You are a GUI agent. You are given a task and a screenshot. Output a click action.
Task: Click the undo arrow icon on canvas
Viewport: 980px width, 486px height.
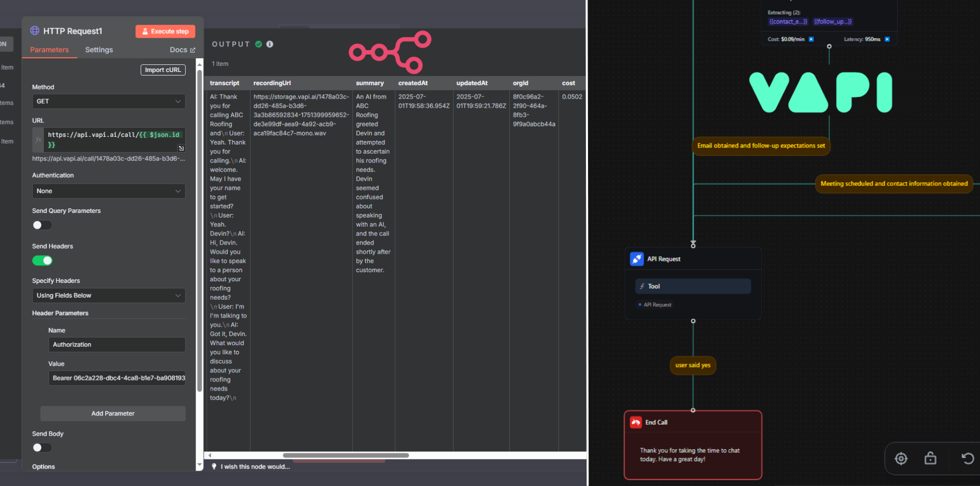967,458
